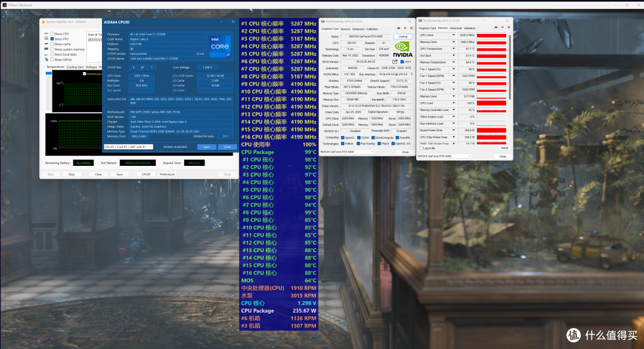The image size is (644, 349).
Task: Click AIDA64 flame icon in Stability Test title
Action: (x=43, y=22)
